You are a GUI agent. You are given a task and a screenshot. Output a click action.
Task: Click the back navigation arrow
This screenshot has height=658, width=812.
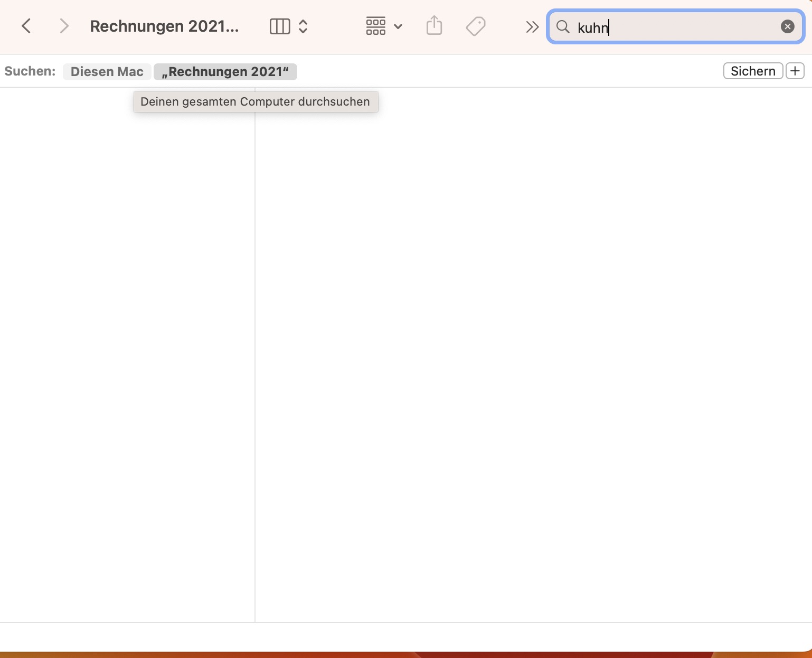click(x=26, y=26)
